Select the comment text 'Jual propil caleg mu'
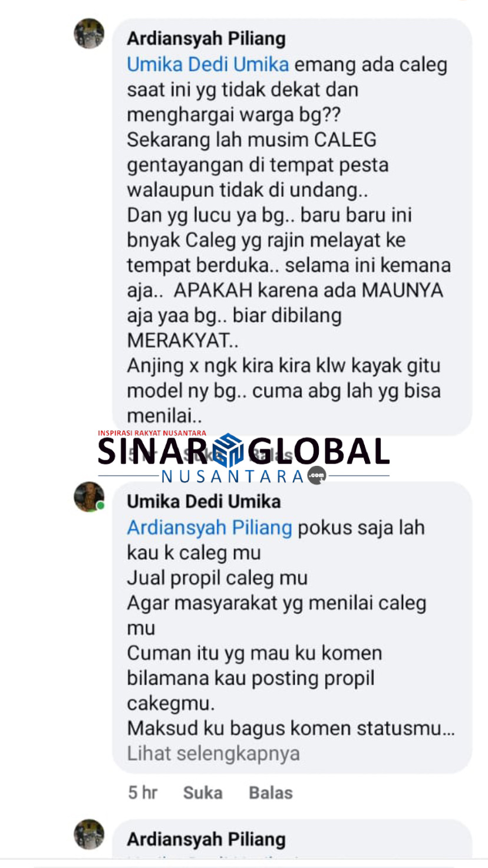 [217, 578]
